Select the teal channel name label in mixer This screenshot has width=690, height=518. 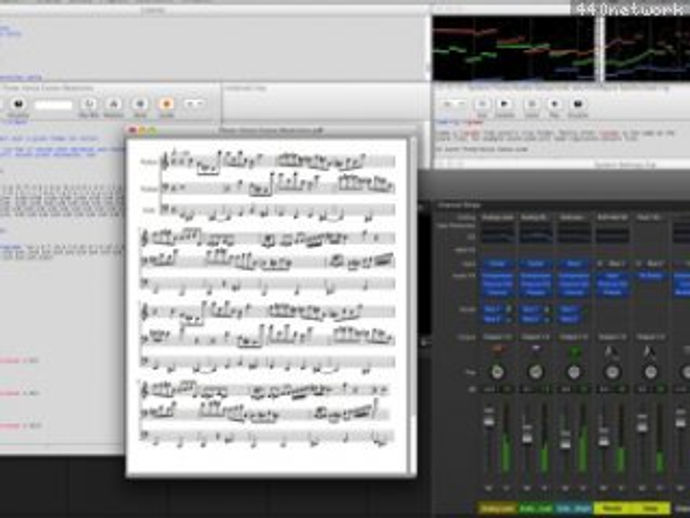click(x=574, y=508)
